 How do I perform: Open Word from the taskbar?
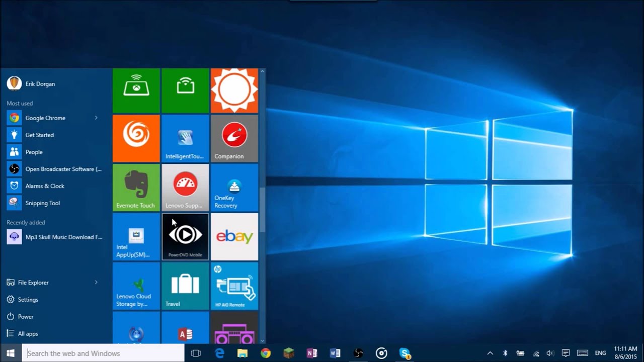pos(335,353)
